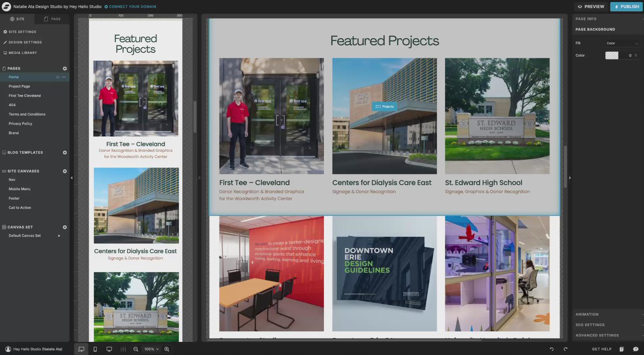Click the redo arrow icon
Viewport: 644px width, 355px height.
pos(566,349)
